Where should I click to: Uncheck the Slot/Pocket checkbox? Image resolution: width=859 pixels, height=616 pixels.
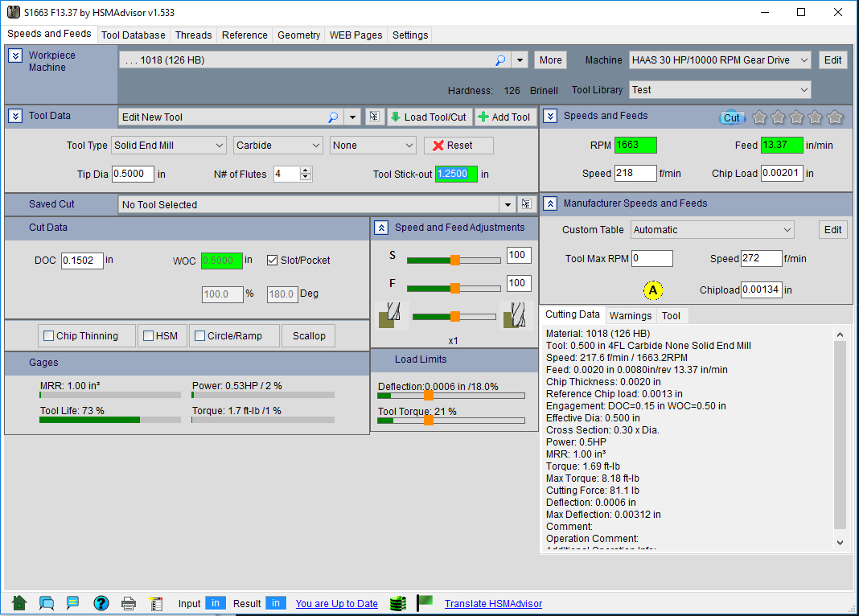click(x=272, y=261)
